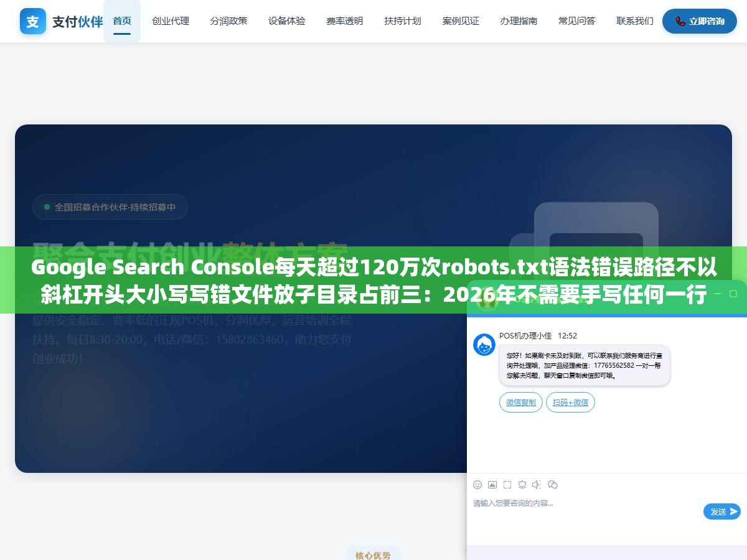Click the POS机办理小佳 agent avatar
Screen dimensions: 747x560
click(484, 345)
